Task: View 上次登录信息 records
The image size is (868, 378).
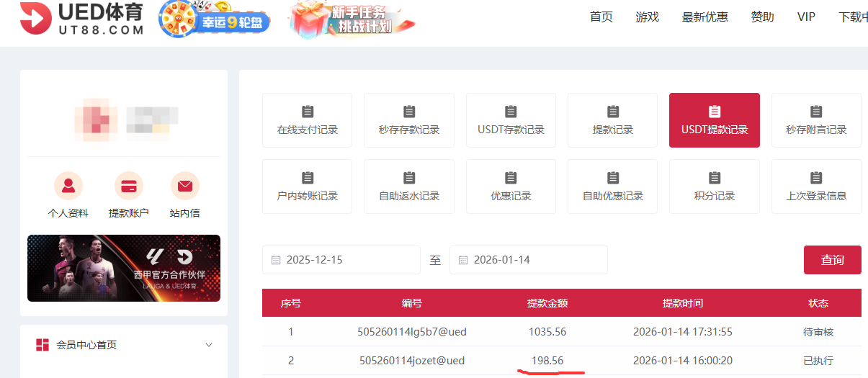Action: tap(815, 186)
